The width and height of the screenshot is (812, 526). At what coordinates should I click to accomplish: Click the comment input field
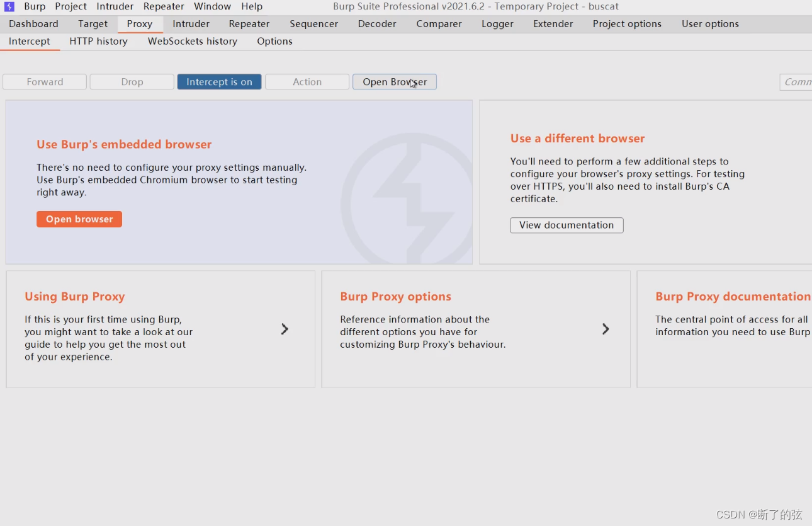click(796, 82)
